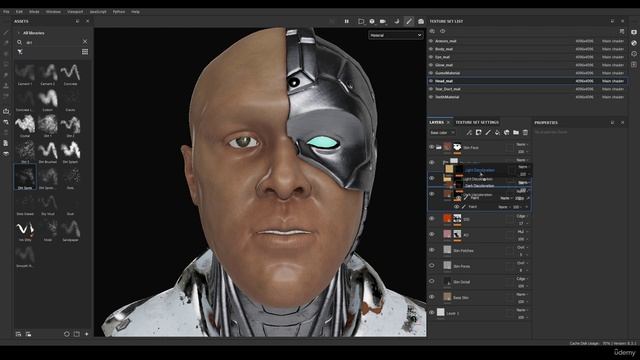
Task: Open blend mode dropdown for Layer 1
Action: point(522,310)
